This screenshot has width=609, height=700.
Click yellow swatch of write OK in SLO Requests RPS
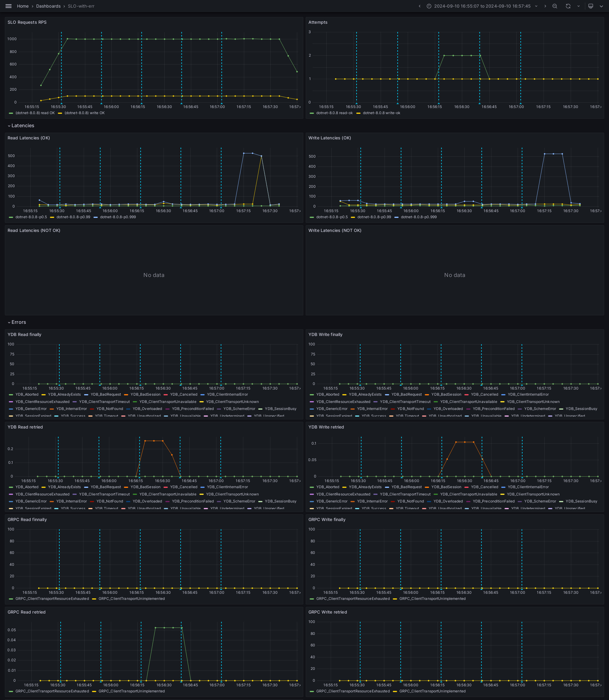coord(60,113)
